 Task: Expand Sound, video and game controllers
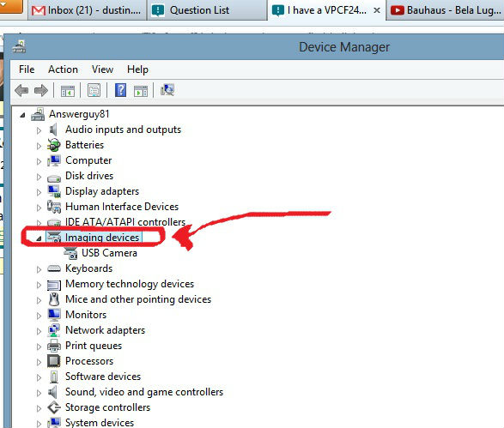(39, 393)
